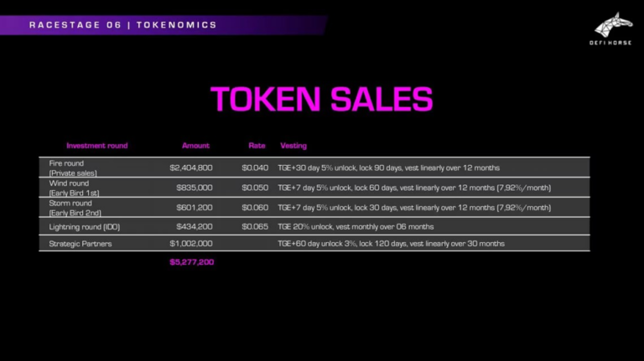
Task: Click the $1,002,000 amount cell
Action: 191,244
